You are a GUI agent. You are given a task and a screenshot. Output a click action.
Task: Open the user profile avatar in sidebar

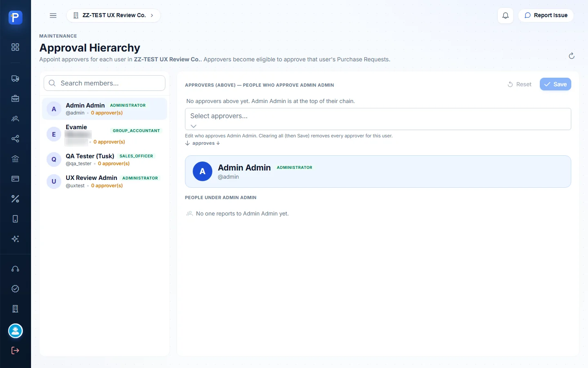coord(16,331)
